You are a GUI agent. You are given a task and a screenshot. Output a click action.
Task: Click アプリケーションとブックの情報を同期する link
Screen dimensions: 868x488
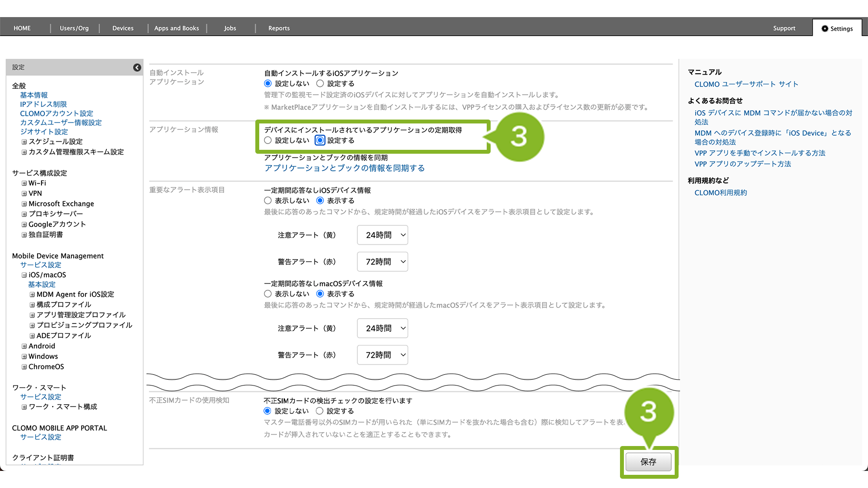(x=344, y=168)
